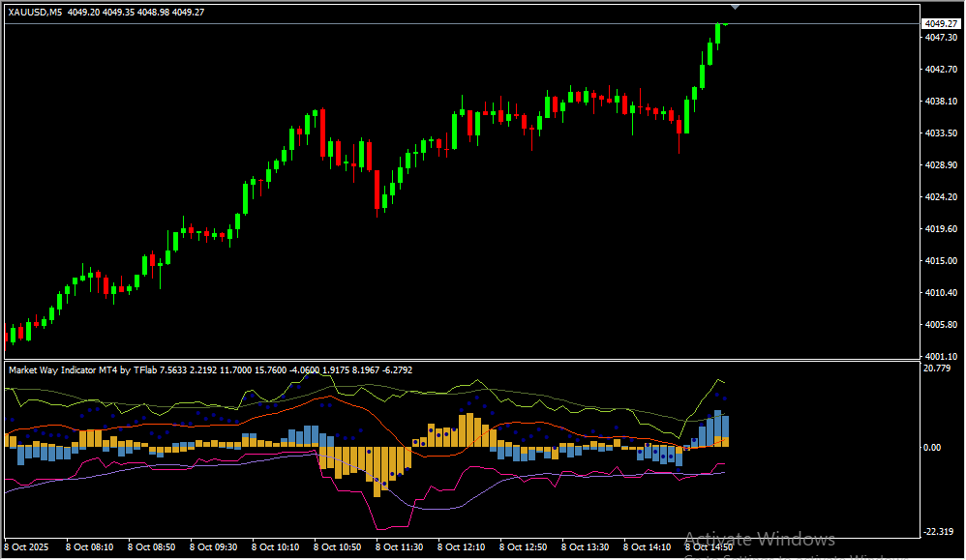Click the 4047.30 price axis label
Screen dimensions: 966x560
(x=939, y=38)
